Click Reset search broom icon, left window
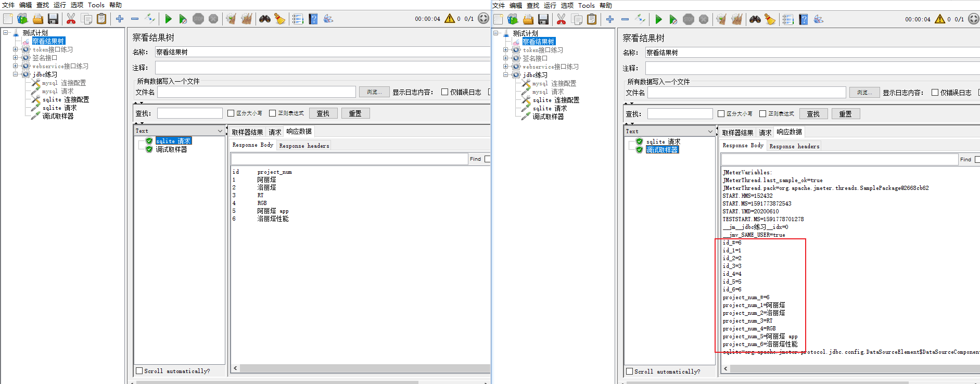Image resolution: width=980 pixels, height=384 pixels. 280,19
